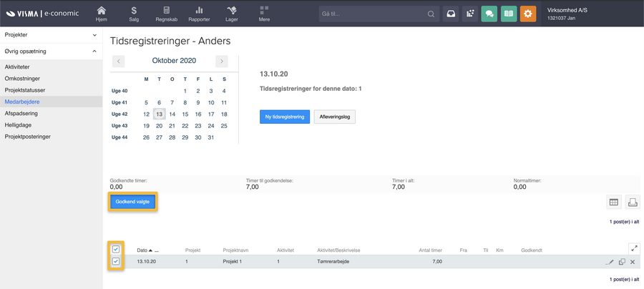Uncheck the 13.10.20 row checkbox
This screenshot has width=644, height=289.
coord(116,262)
